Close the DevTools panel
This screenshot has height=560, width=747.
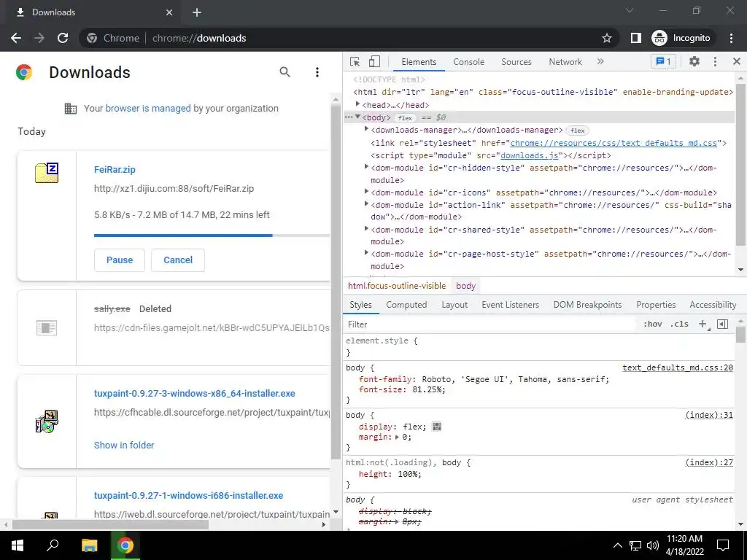(x=737, y=61)
